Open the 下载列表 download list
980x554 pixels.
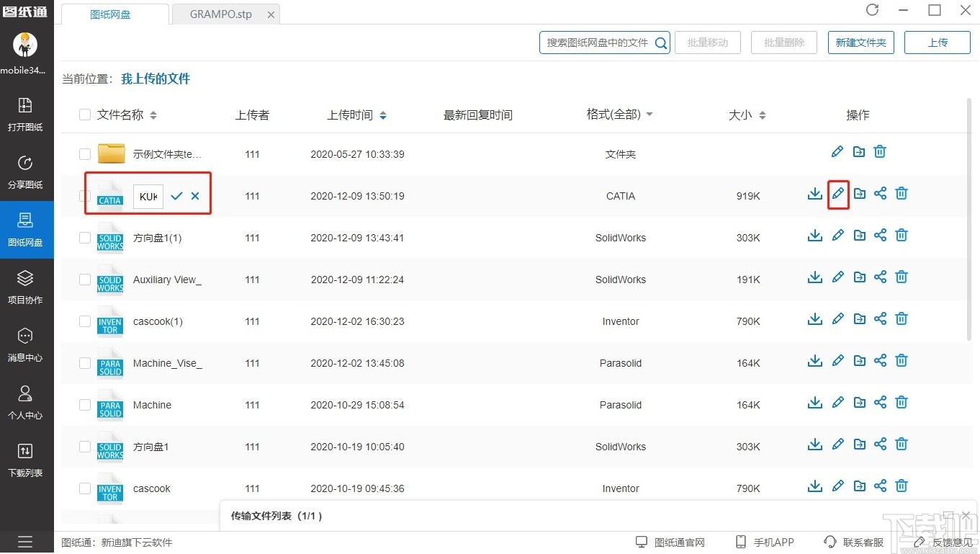coord(26,461)
